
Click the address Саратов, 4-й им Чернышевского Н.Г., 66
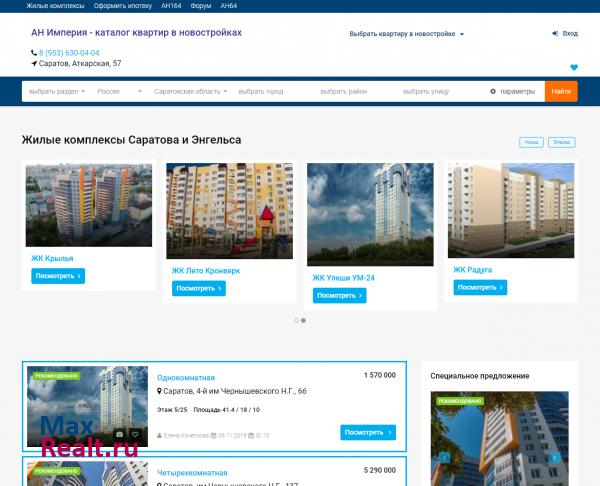[235, 391]
